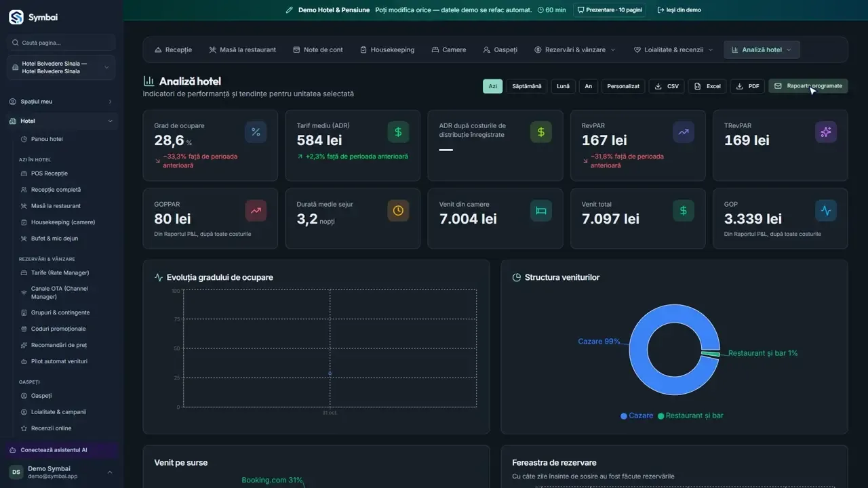Select Housekeeping (camere) in the sidebar

point(63,222)
